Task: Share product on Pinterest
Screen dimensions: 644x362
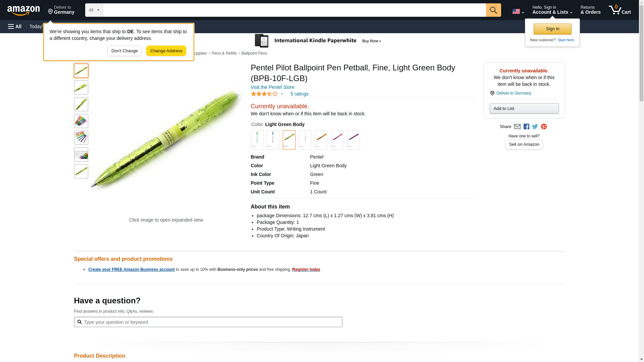Action: [544, 127]
